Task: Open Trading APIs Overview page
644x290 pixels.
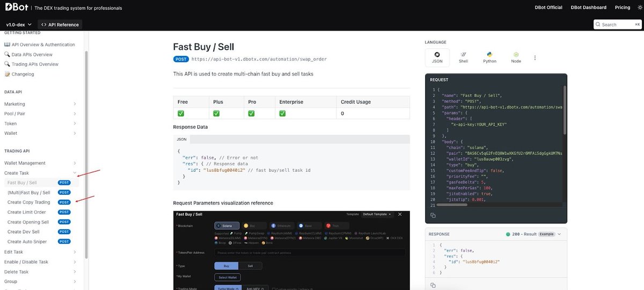Action: (x=31, y=64)
